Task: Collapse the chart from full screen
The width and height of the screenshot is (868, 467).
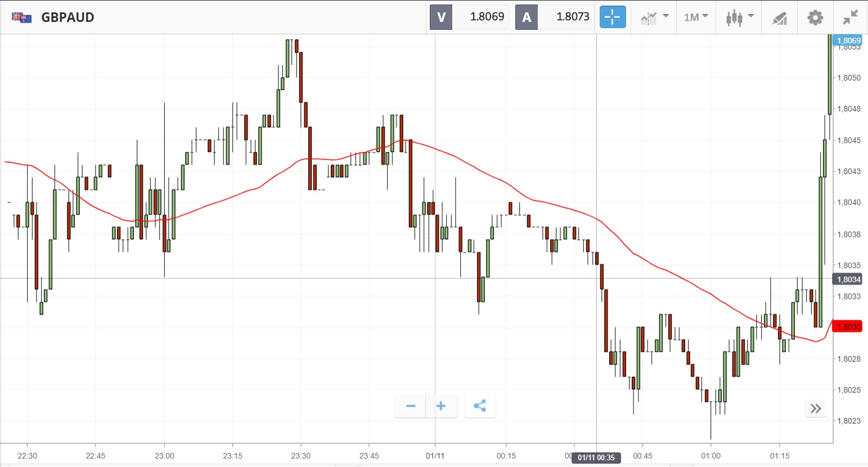Action: 850,17
